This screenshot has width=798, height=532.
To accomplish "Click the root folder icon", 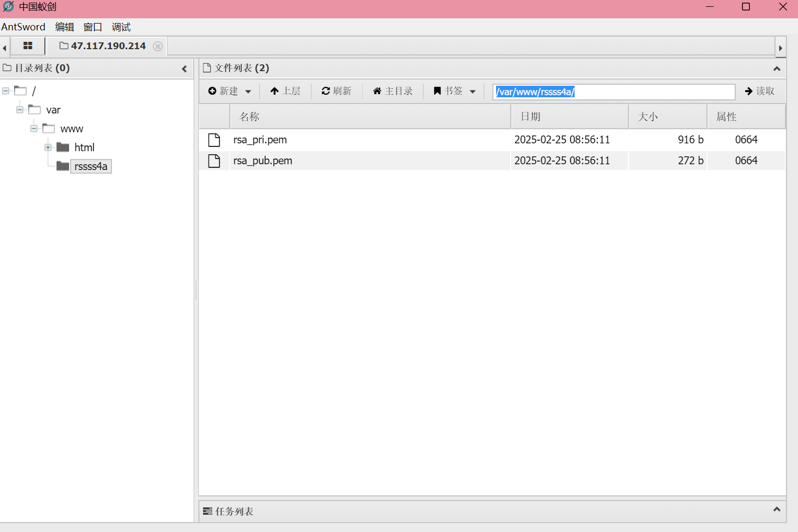I will click(20, 90).
